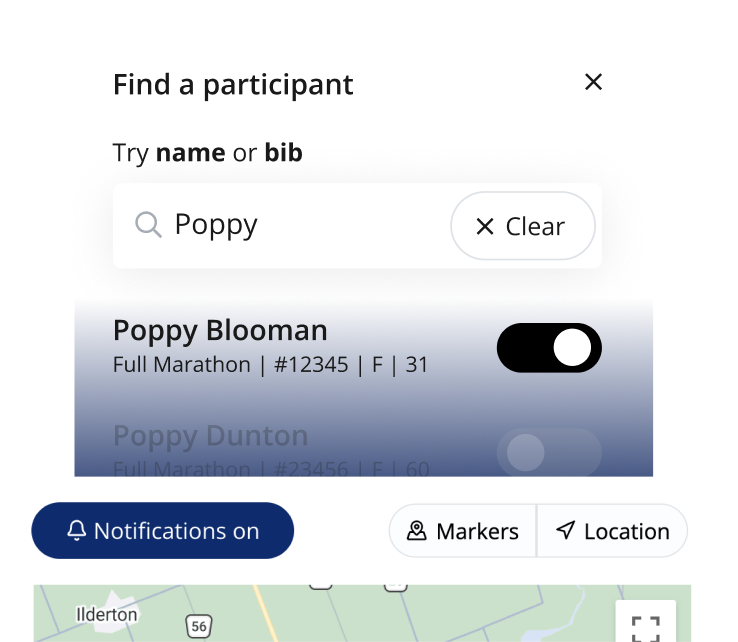Click the bell icon for notifications

pos(76,531)
